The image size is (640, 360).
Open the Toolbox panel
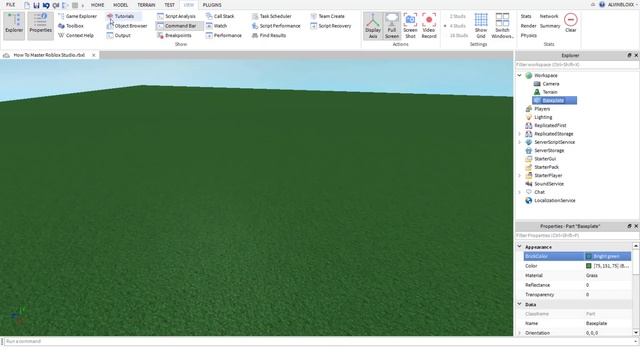coord(71,26)
